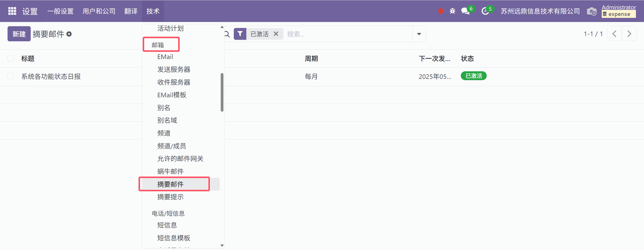Open the 技术 menu
Screen dimensions: 644x250
153,11
